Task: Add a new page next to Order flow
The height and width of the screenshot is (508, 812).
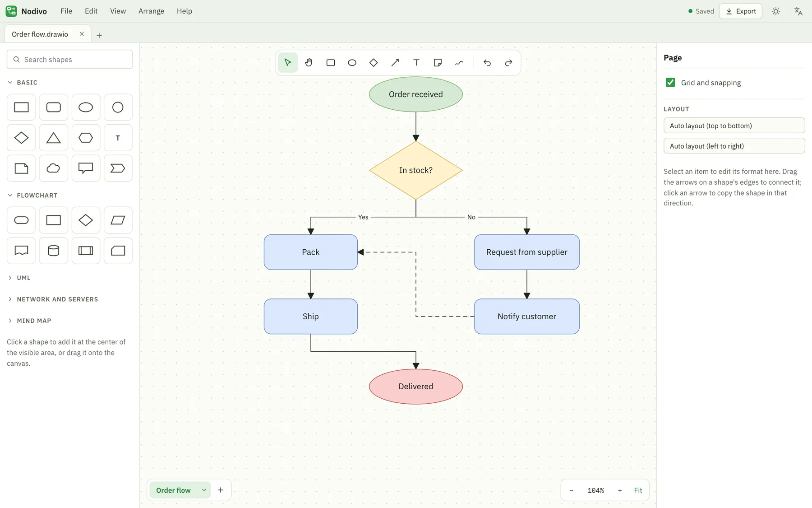Action: (x=221, y=490)
